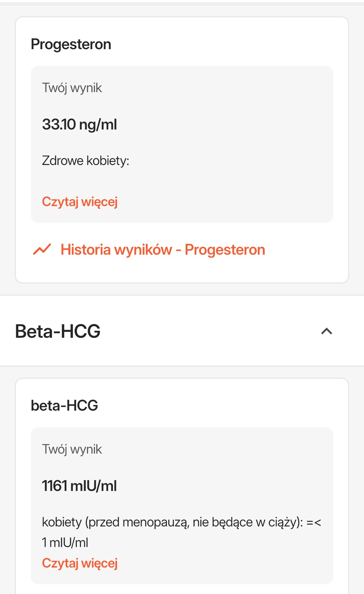Screen dimensions: 364x594
Task: Select the 1161 mIU/ml result value
Action: pyautogui.click(x=79, y=486)
